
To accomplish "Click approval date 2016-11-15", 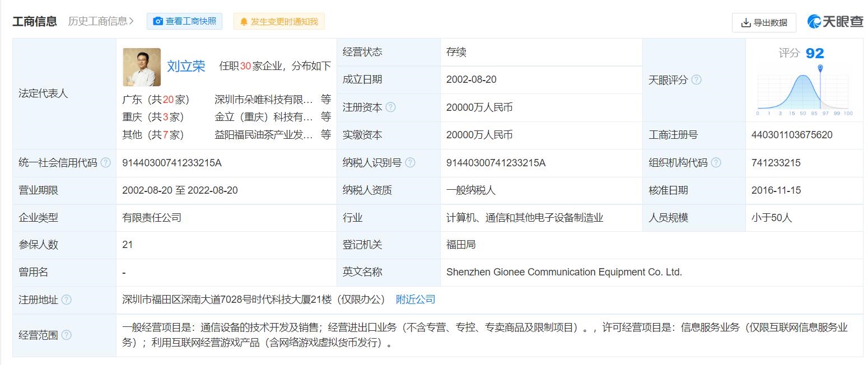I will 776,190.
